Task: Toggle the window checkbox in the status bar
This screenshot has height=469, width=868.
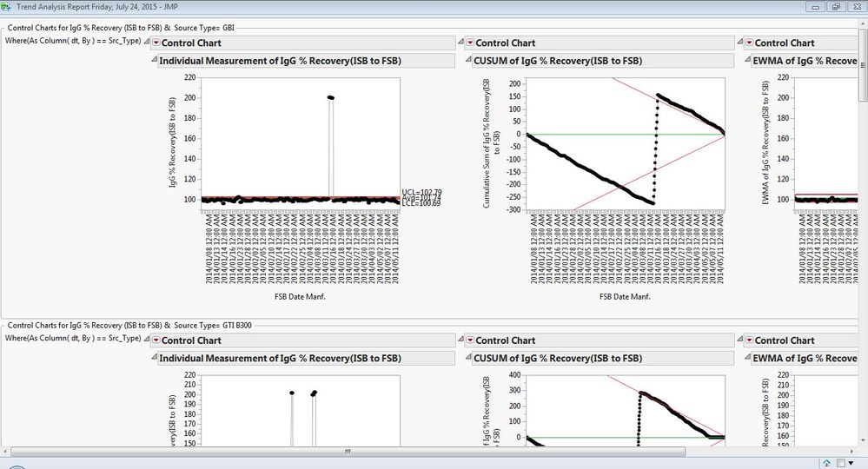Action: tap(840, 463)
